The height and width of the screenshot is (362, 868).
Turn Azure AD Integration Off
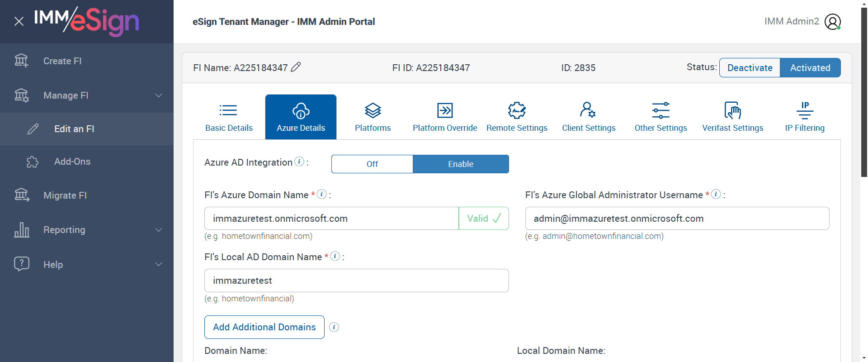pyautogui.click(x=372, y=164)
